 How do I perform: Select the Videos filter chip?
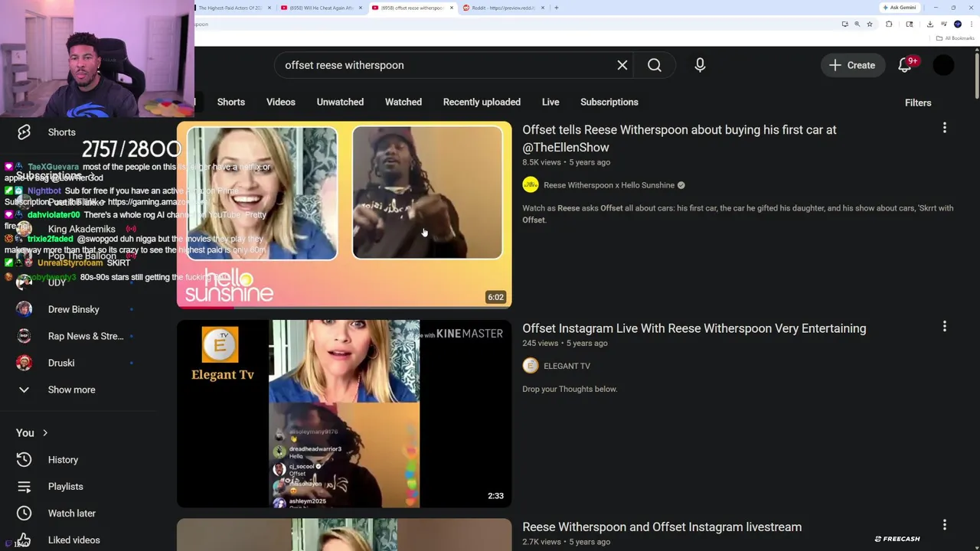281,102
